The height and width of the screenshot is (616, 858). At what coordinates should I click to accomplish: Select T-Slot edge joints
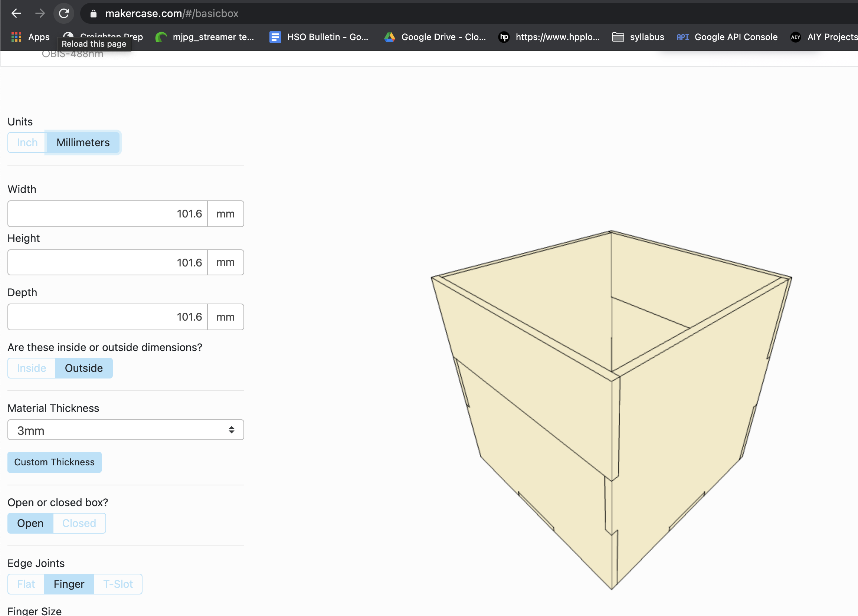tap(118, 584)
